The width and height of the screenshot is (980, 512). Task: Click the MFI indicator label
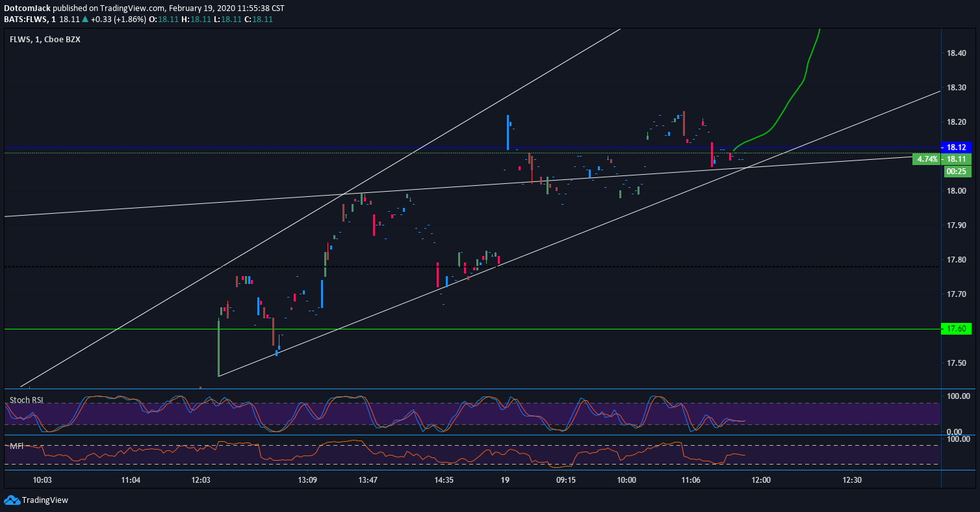coord(16,446)
